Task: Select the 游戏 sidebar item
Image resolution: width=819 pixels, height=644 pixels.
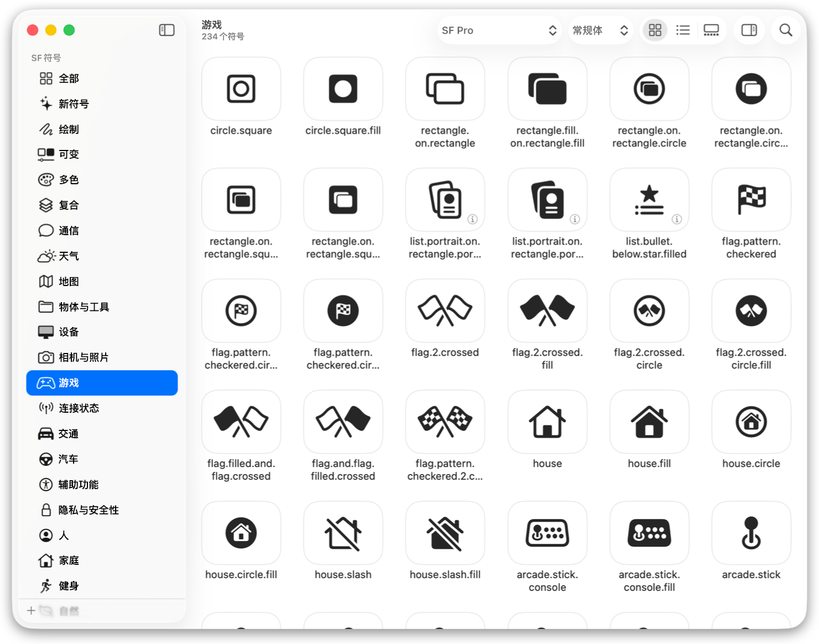Action: tap(102, 383)
